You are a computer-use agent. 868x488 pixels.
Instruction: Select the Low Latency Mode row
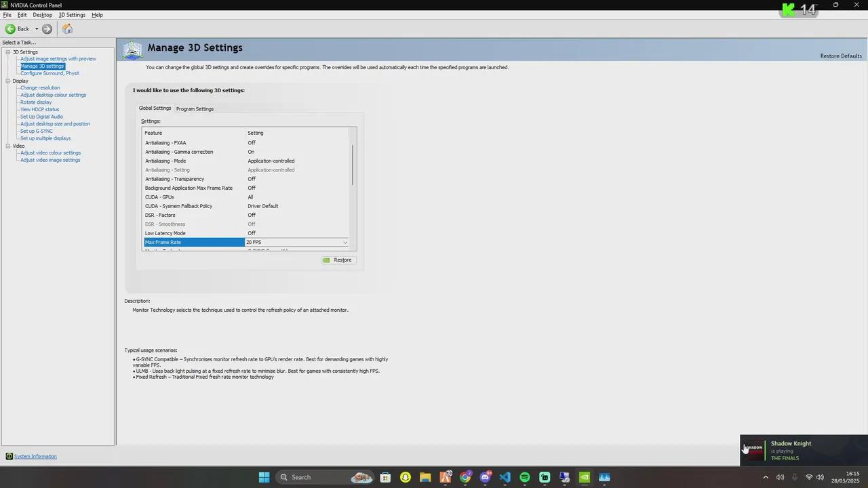point(247,233)
